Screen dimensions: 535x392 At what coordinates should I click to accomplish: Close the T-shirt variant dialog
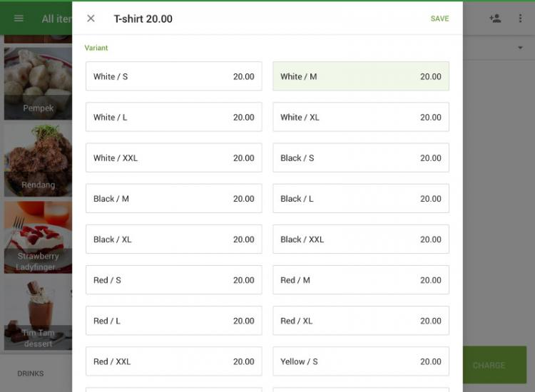pyautogui.click(x=91, y=19)
